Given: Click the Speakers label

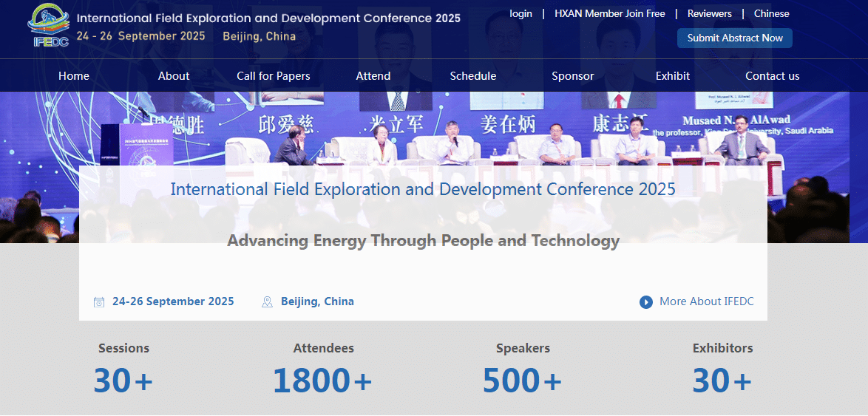Looking at the screenshot, I should (x=523, y=349).
